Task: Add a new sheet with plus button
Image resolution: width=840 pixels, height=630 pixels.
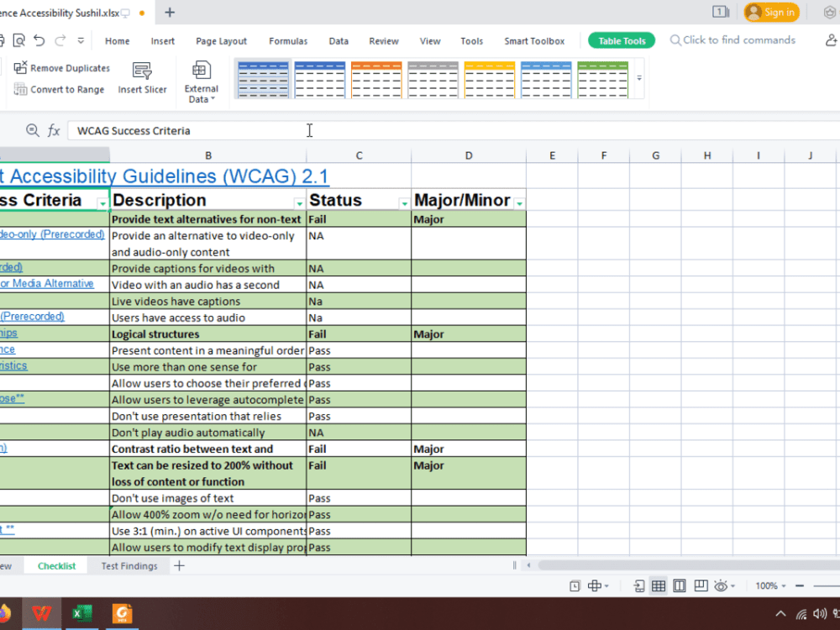Action: (x=180, y=565)
